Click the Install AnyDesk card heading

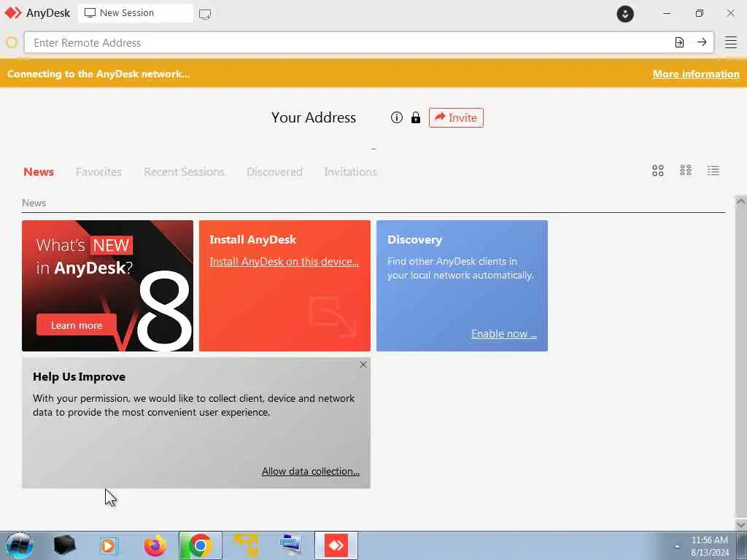pyautogui.click(x=253, y=239)
